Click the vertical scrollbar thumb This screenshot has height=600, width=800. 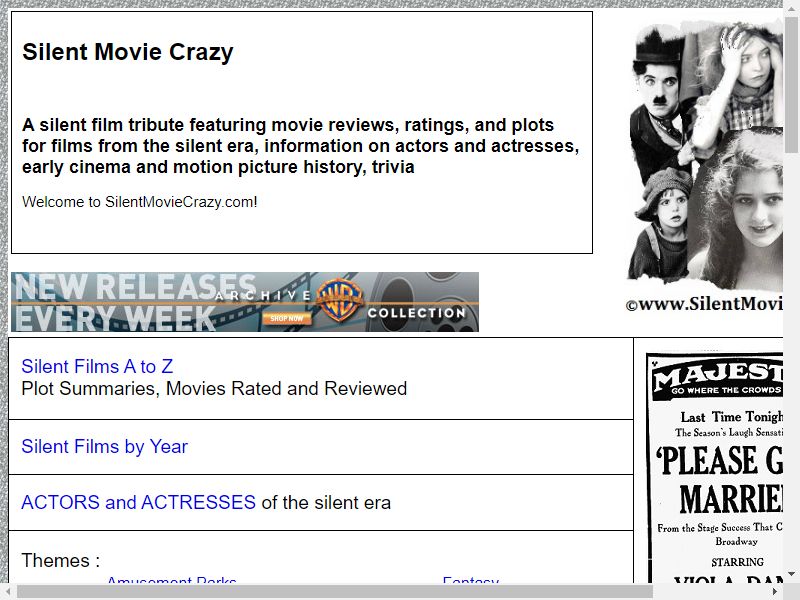point(791,84)
